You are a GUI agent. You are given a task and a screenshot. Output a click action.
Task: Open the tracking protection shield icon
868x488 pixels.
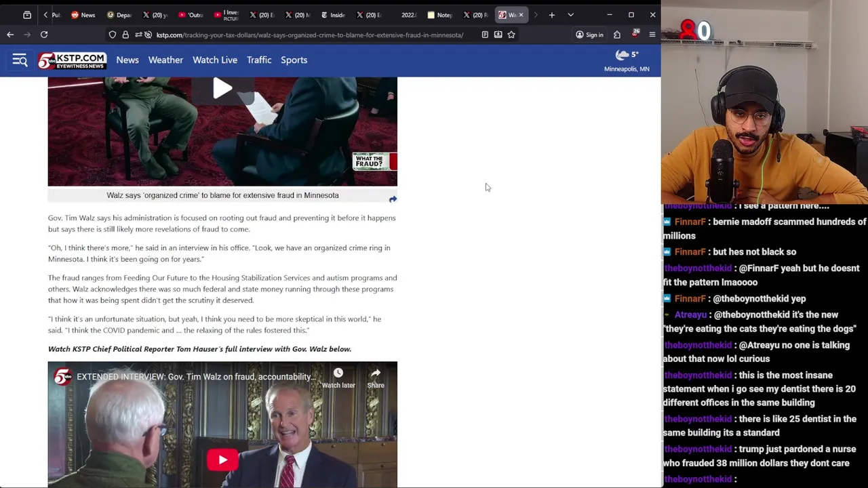pos(113,35)
